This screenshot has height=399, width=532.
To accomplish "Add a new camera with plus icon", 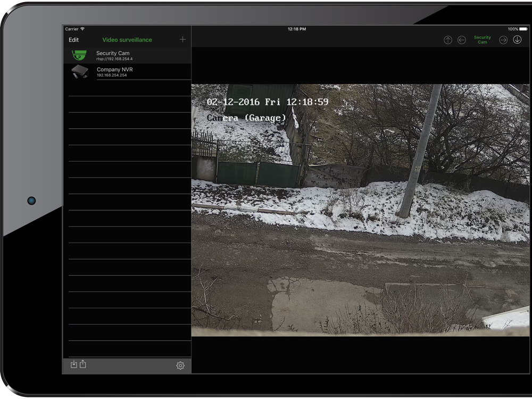I will (182, 39).
